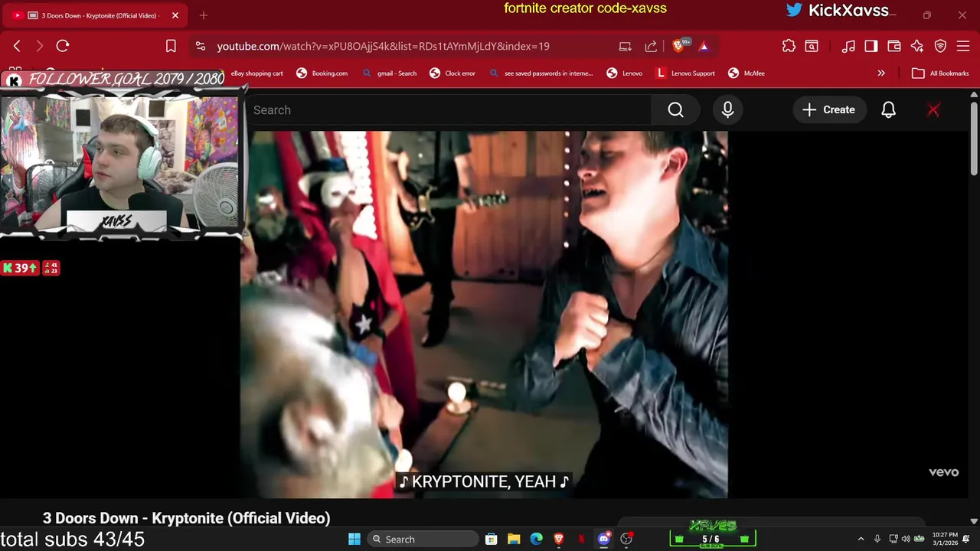
Task: Open Brave VPN shield icon
Action: 940,46
